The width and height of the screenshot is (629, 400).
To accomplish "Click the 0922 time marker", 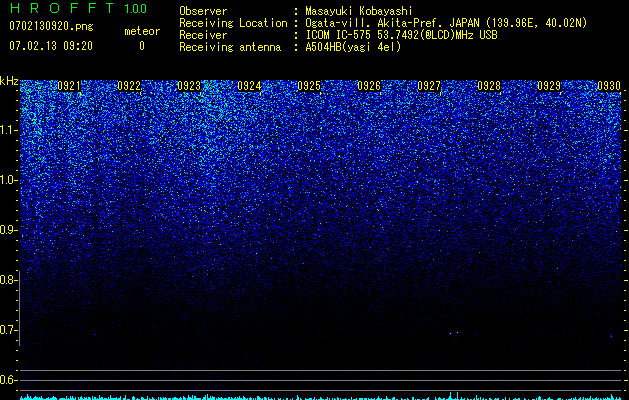I will [x=129, y=86].
